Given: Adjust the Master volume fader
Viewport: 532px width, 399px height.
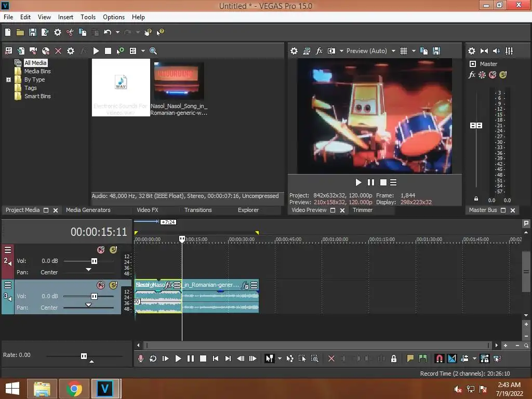Looking at the screenshot, I should tap(476, 126).
